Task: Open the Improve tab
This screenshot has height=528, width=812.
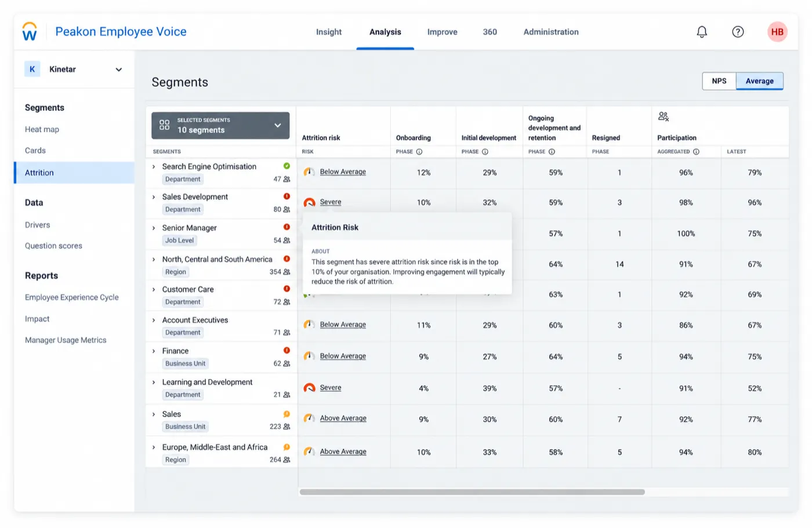Action: 443,32
